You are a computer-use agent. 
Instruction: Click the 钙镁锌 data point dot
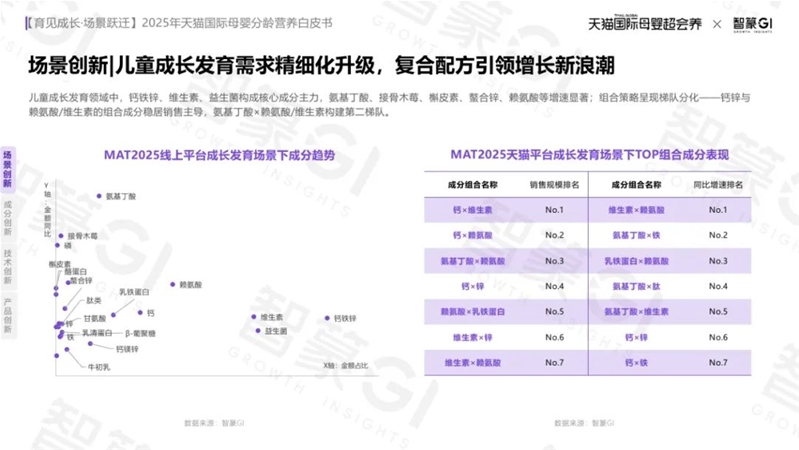click(90, 344)
